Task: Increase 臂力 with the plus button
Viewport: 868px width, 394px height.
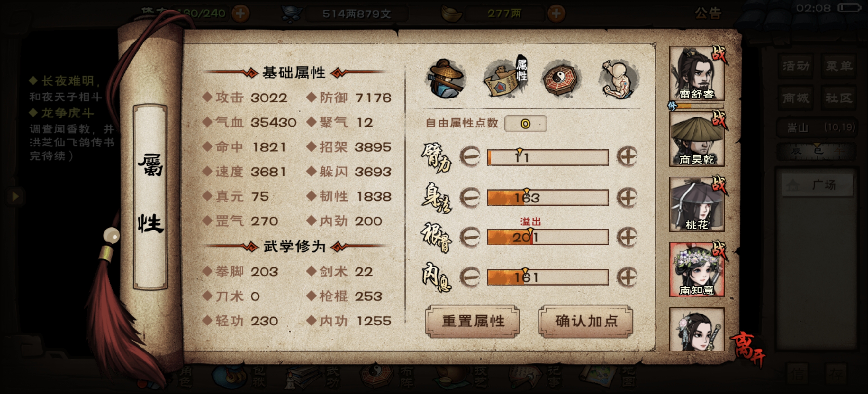Action: (x=627, y=157)
